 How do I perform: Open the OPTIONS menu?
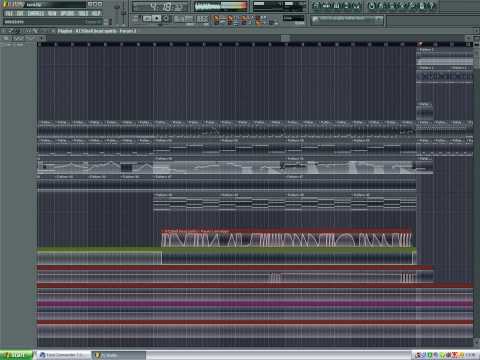pyautogui.click(x=67, y=14)
